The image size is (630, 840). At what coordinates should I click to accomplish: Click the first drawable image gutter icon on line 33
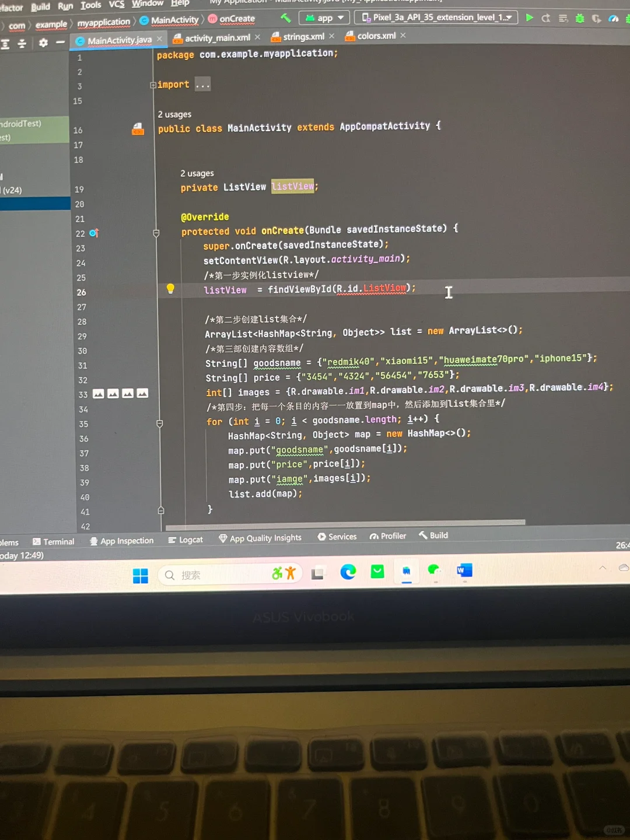point(99,394)
